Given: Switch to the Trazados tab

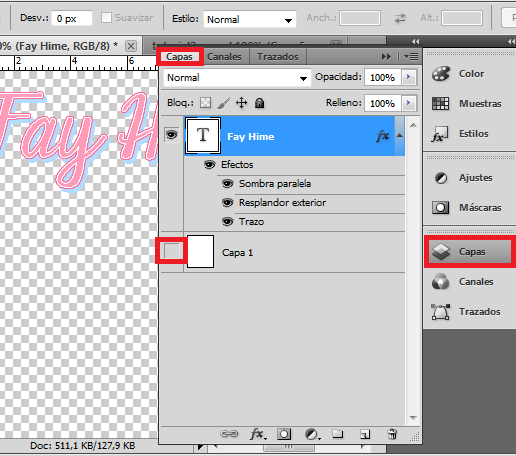Looking at the screenshot, I should tap(277, 57).
